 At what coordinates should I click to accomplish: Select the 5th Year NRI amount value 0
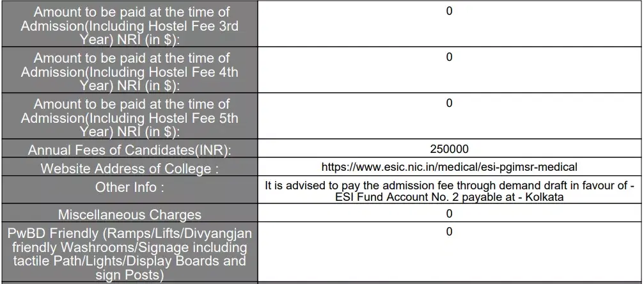449,103
